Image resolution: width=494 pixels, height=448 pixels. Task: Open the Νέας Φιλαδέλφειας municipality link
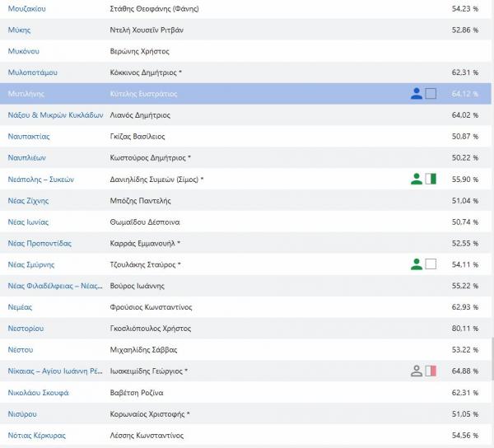click(x=54, y=286)
